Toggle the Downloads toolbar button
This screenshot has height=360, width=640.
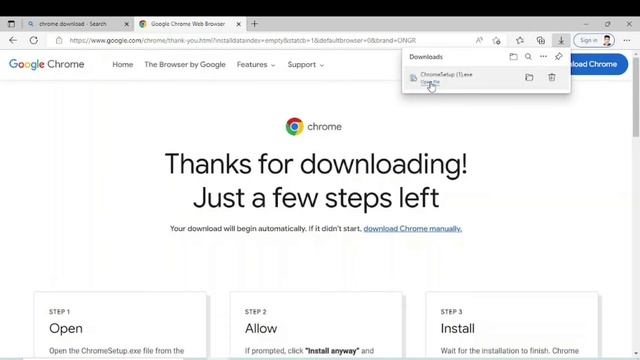pos(561,40)
